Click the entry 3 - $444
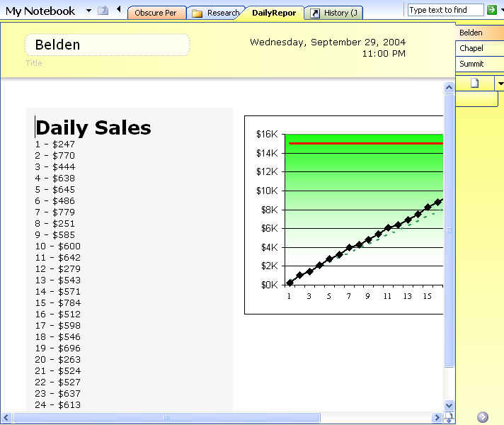The width and height of the screenshot is (504, 425). tap(55, 167)
